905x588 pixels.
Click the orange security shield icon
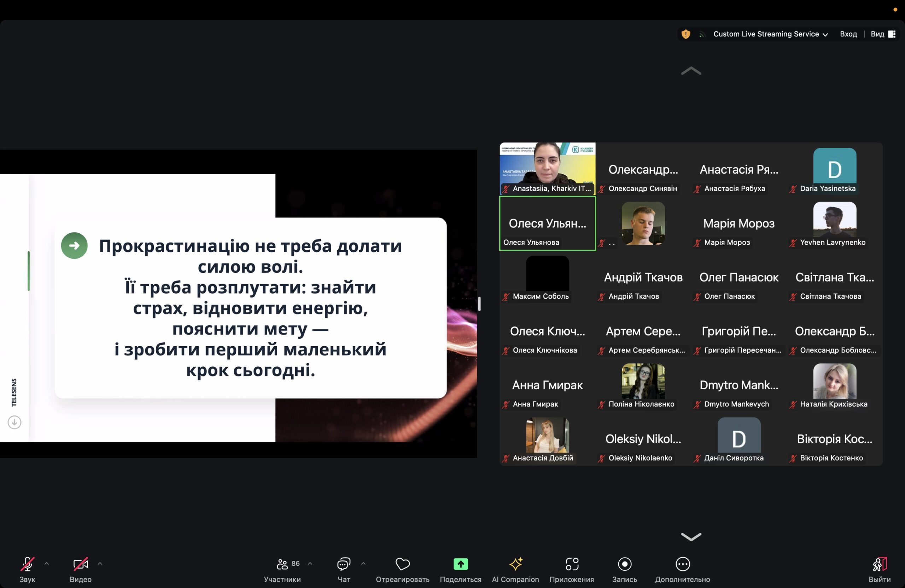[685, 34]
